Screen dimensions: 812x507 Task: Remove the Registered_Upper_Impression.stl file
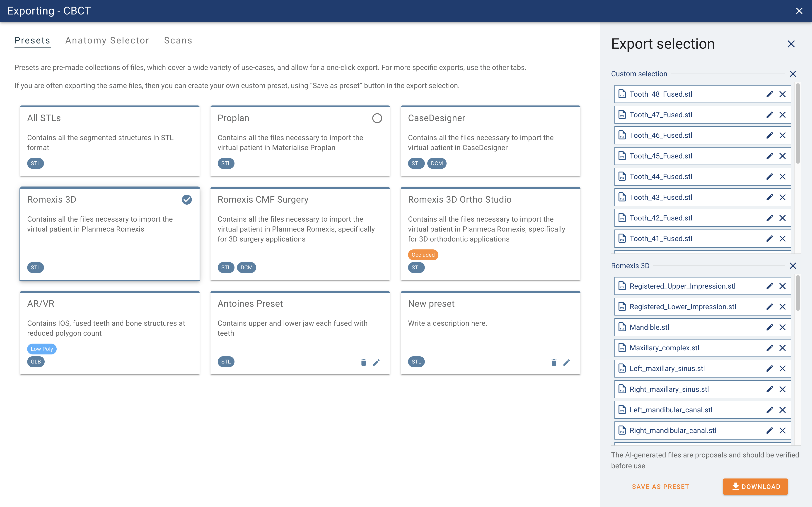(783, 286)
